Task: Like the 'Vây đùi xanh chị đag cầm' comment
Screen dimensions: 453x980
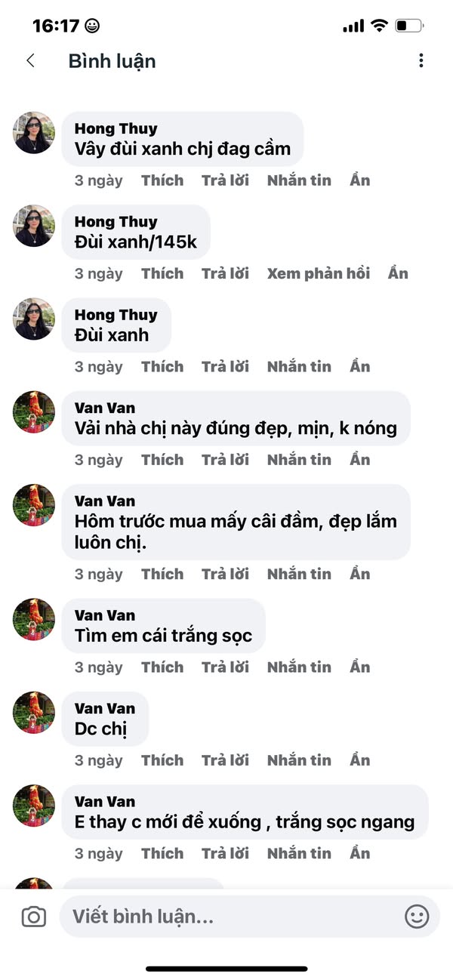Action: tap(162, 180)
